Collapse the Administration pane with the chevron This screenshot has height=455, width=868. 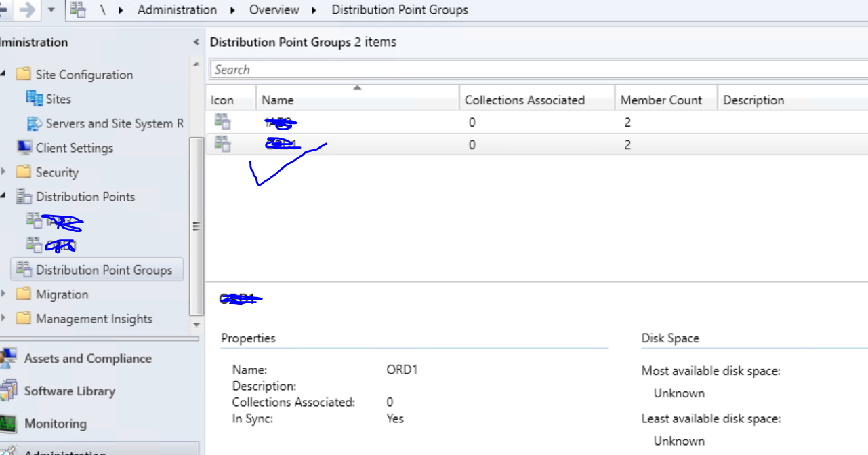click(x=195, y=42)
